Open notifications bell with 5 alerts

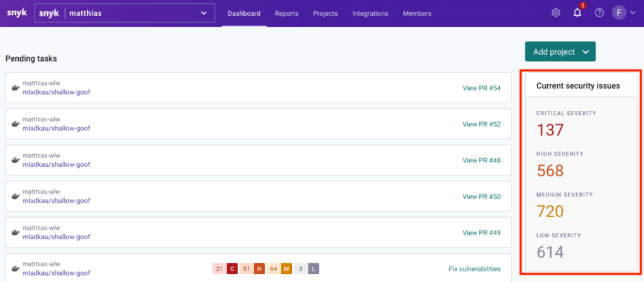point(577,13)
